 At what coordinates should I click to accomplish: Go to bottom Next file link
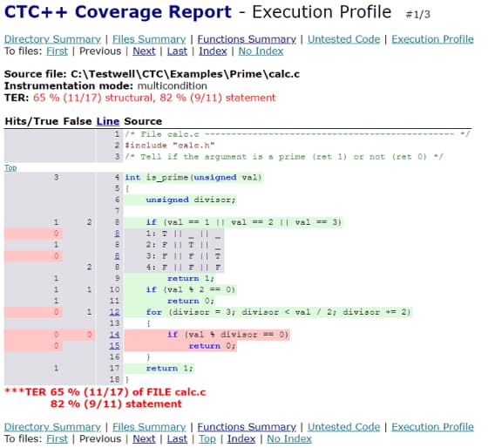144,438
